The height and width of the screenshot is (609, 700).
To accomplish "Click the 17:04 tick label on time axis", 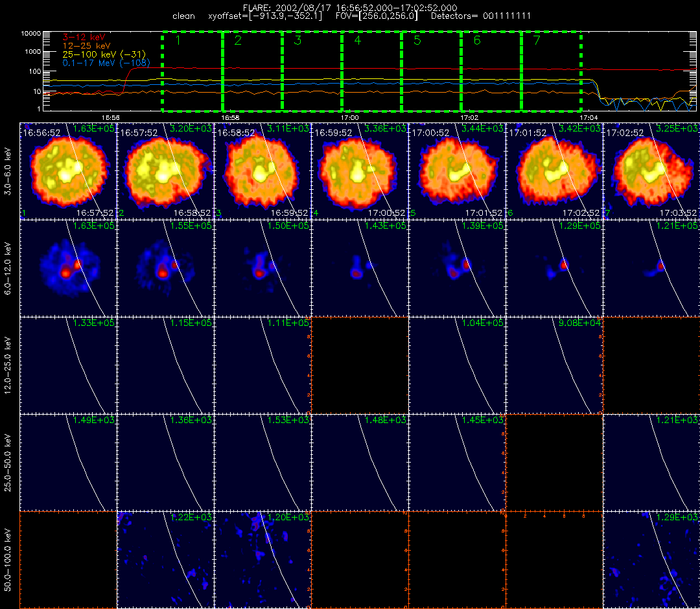I will (x=589, y=117).
